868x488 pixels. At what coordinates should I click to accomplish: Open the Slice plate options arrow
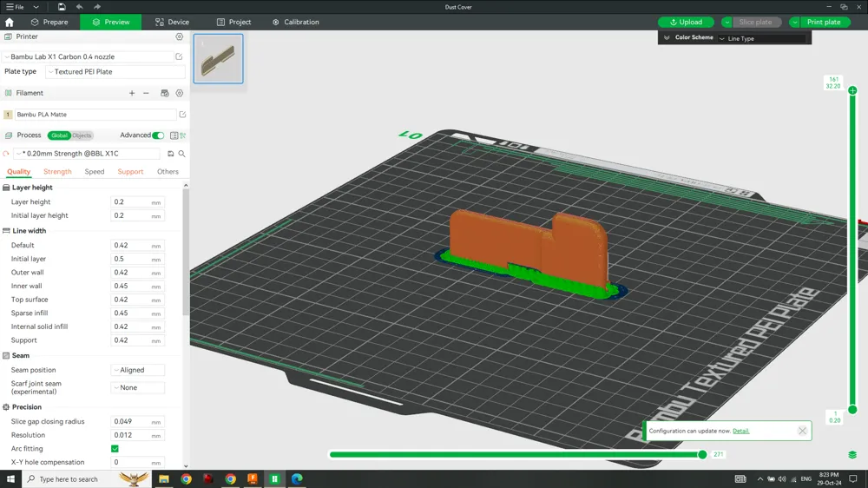click(x=727, y=23)
